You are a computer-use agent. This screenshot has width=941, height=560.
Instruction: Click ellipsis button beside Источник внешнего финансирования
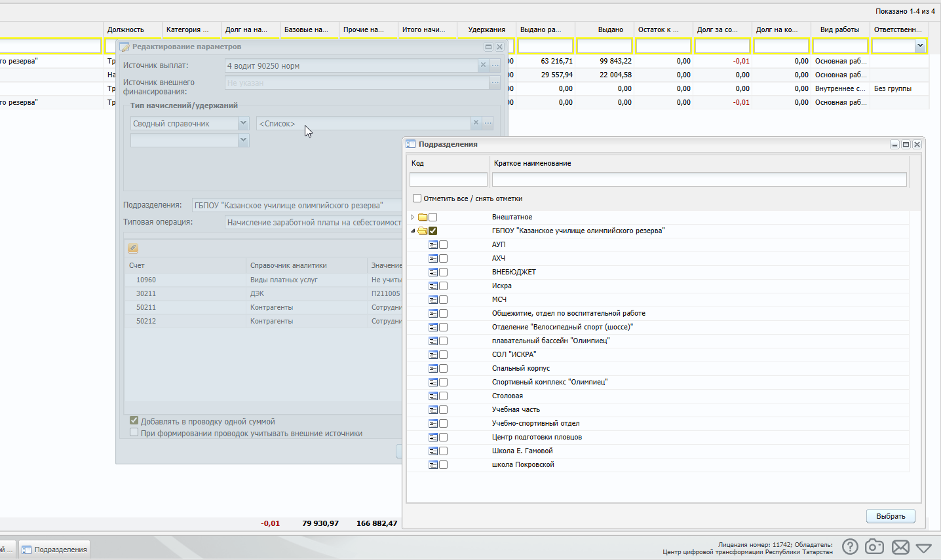(x=495, y=83)
